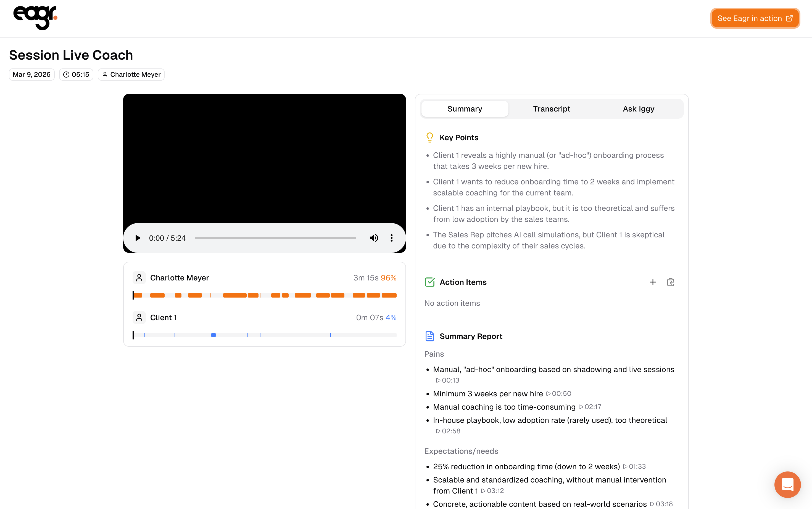Play the session video

click(138, 238)
